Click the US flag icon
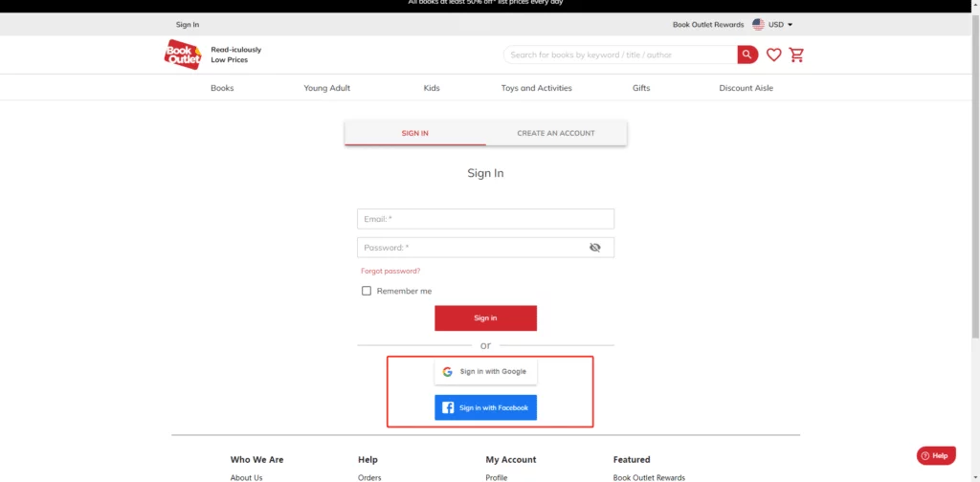980x482 pixels. click(758, 24)
